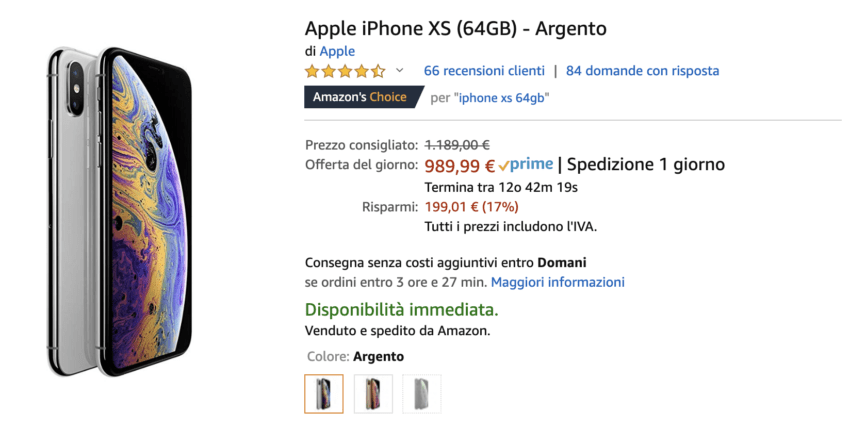
Task: Click the 989,99 € offer price
Action: pyautogui.click(x=459, y=166)
